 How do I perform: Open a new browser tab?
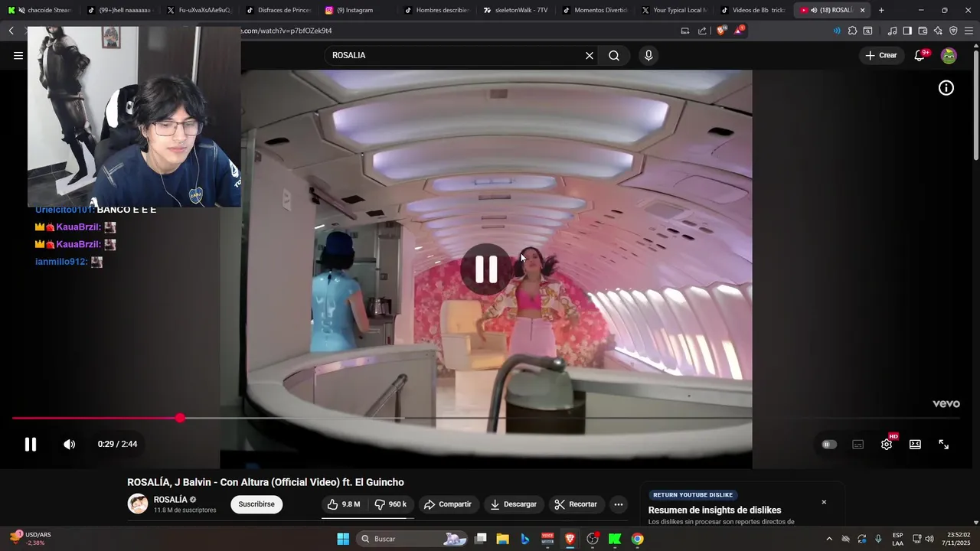tap(881, 10)
